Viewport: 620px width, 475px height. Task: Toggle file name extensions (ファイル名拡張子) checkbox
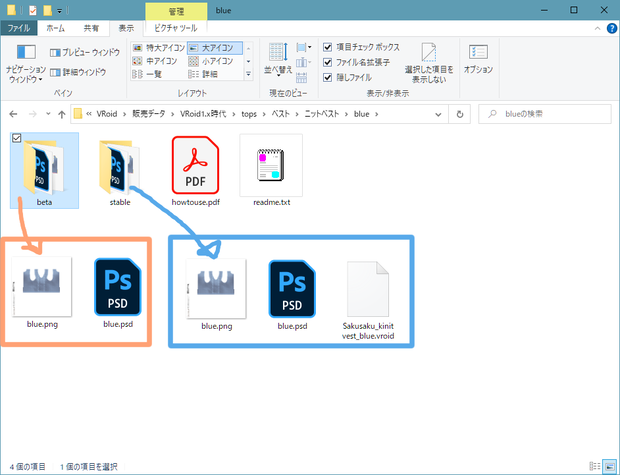pyautogui.click(x=357, y=62)
